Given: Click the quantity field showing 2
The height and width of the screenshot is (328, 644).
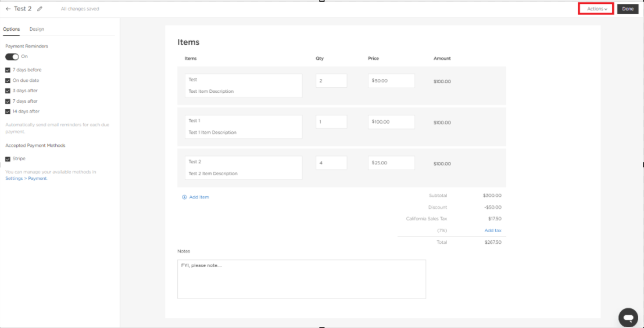Looking at the screenshot, I should 331,81.
